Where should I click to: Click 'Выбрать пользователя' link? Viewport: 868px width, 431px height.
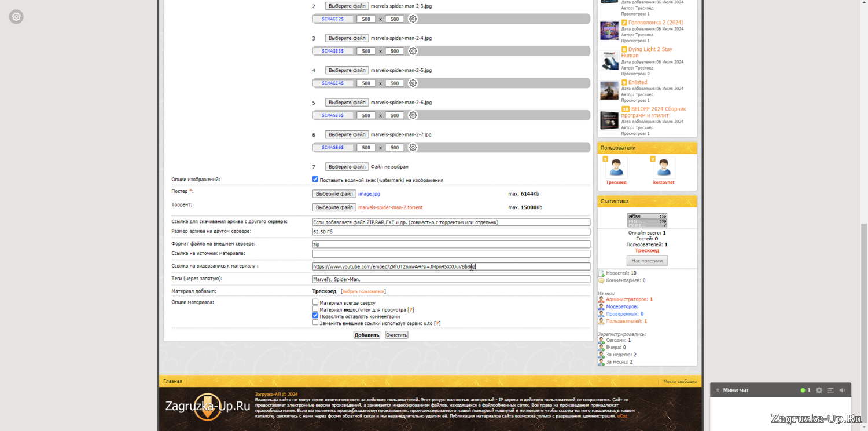363,291
